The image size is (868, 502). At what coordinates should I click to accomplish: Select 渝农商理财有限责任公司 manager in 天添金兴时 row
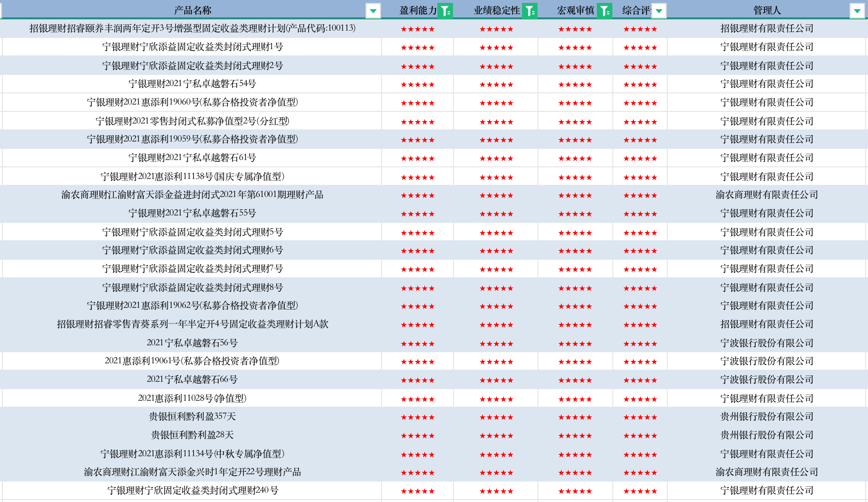(x=766, y=472)
